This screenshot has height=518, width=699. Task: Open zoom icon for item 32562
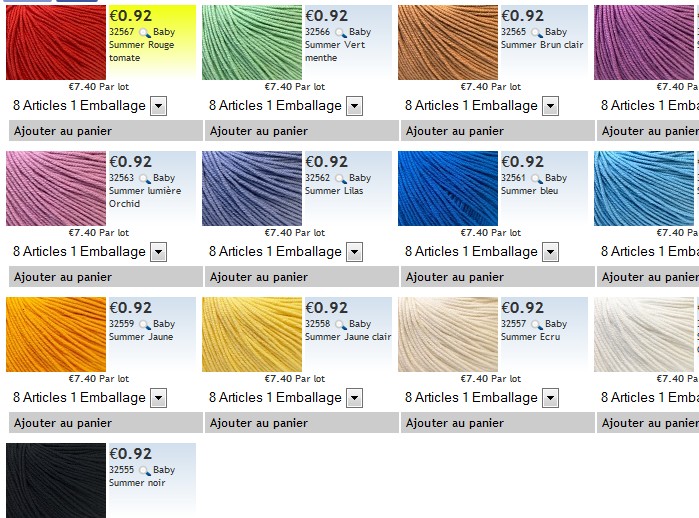point(341,178)
